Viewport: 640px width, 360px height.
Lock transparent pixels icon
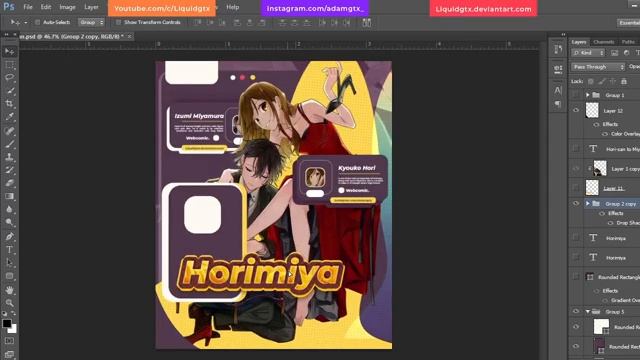coord(591,81)
